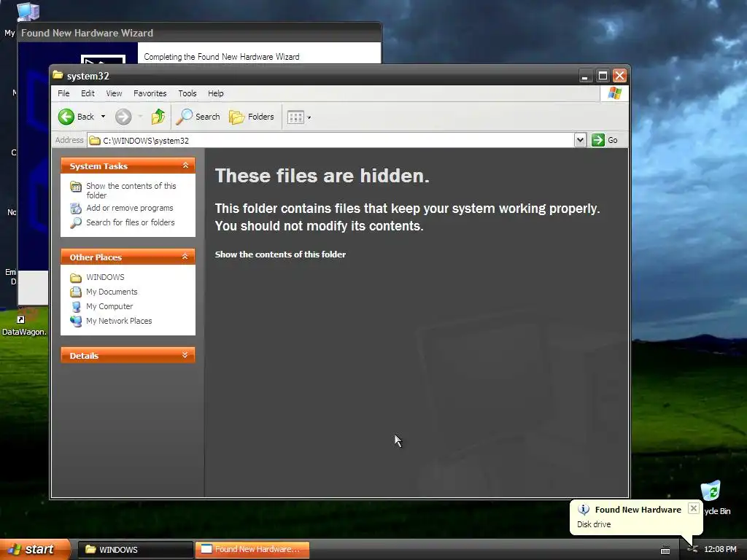This screenshot has height=560, width=747.
Task: Click the Windows flag logo in menu bar
Action: point(614,93)
